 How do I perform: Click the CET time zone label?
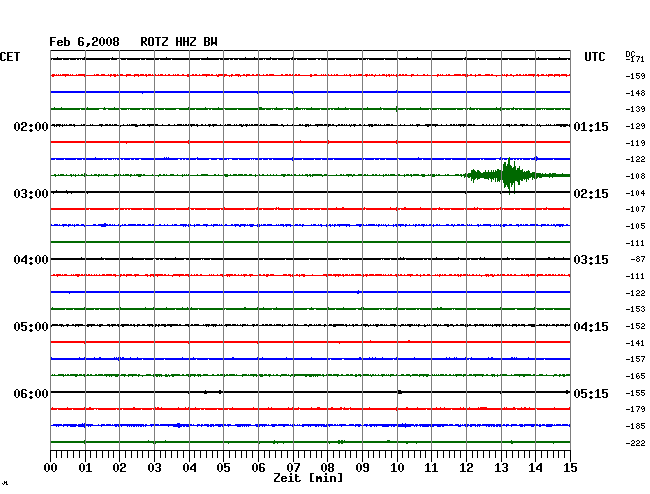tap(10, 57)
